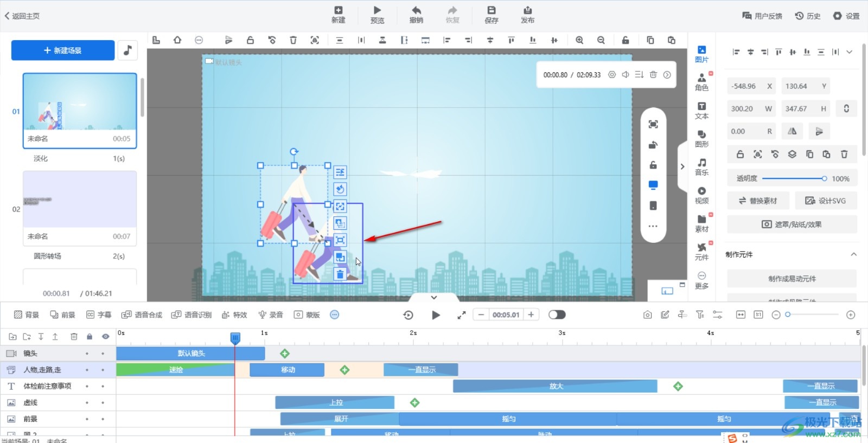Image resolution: width=868 pixels, height=443 pixels.
Task: Click the 设计SVG button
Action: click(826, 201)
